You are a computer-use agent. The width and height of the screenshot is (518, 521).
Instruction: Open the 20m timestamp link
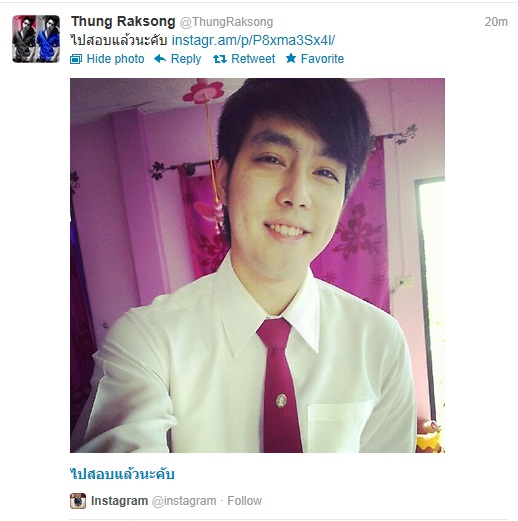[x=496, y=22]
